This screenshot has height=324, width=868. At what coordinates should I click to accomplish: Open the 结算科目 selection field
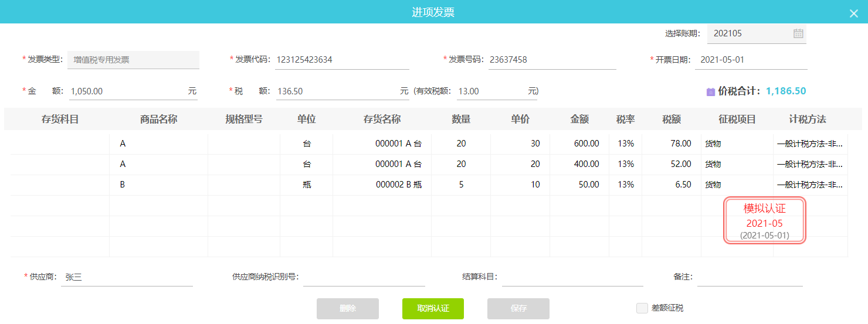pyautogui.click(x=572, y=277)
